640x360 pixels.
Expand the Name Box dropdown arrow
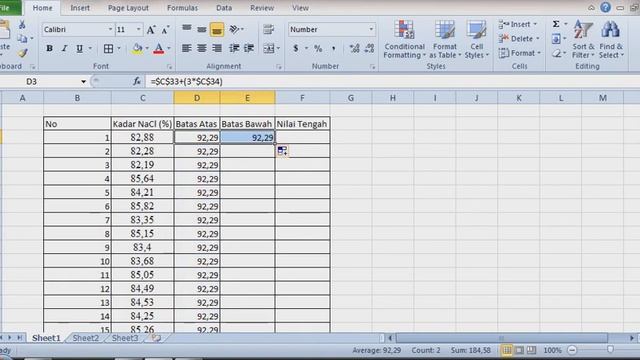pos(83,82)
